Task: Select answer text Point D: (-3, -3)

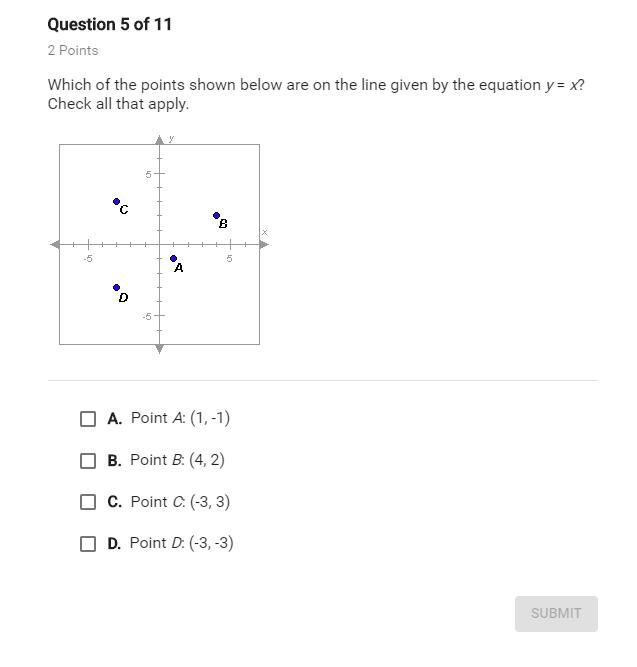Action: [182, 543]
